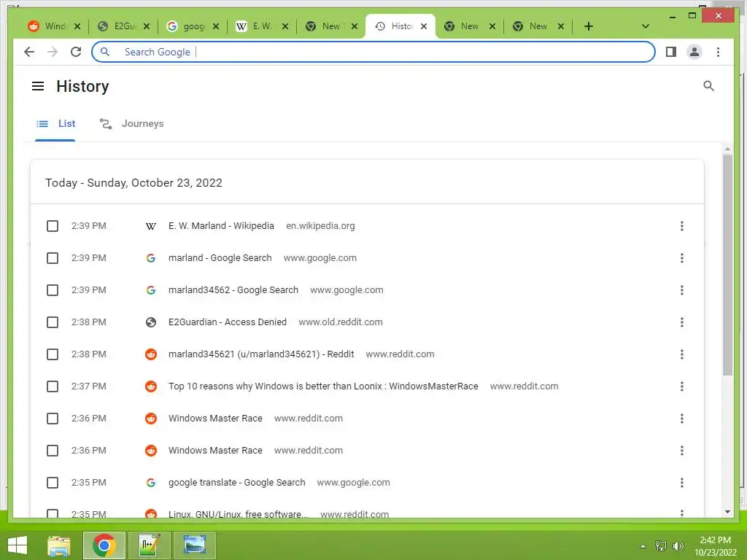Screen dimensions: 747x560
Task: Check the 2:35 PM google translate entry
Action: (x=53, y=483)
